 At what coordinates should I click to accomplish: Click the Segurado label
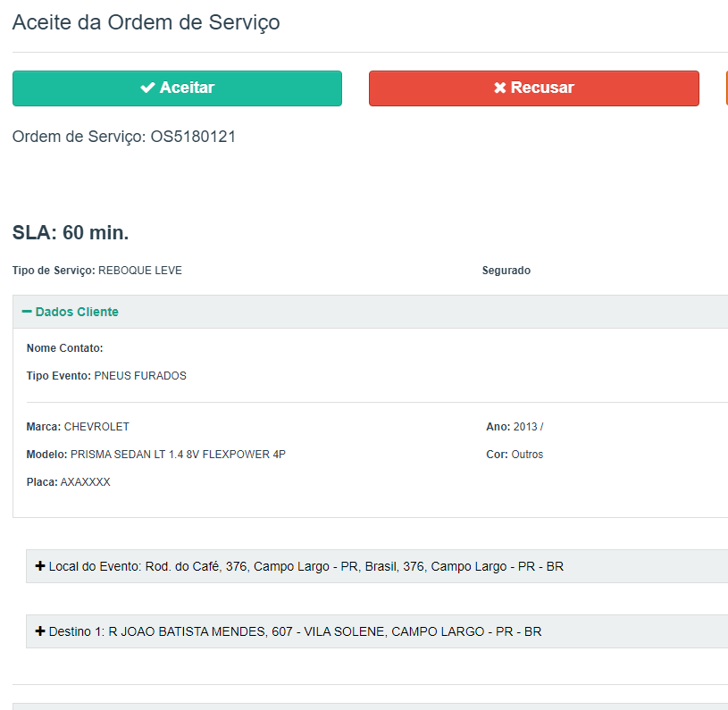506,271
